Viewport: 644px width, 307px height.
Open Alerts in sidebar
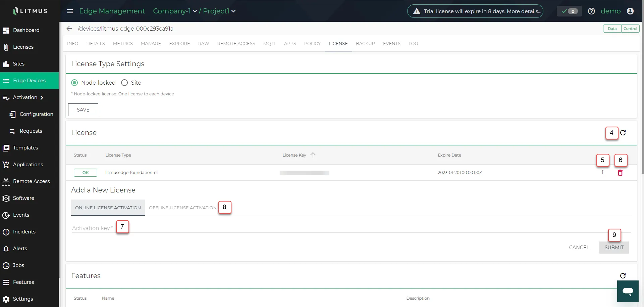pos(29,249)
